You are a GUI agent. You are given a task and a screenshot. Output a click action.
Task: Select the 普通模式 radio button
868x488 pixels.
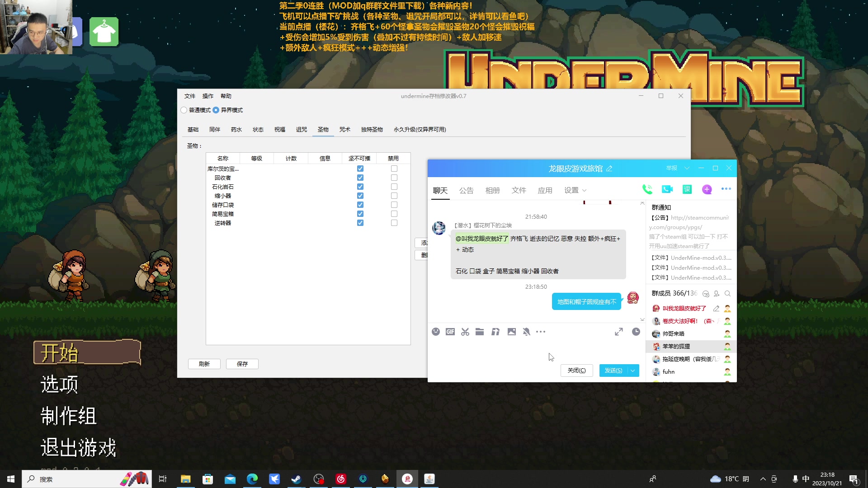184,110
